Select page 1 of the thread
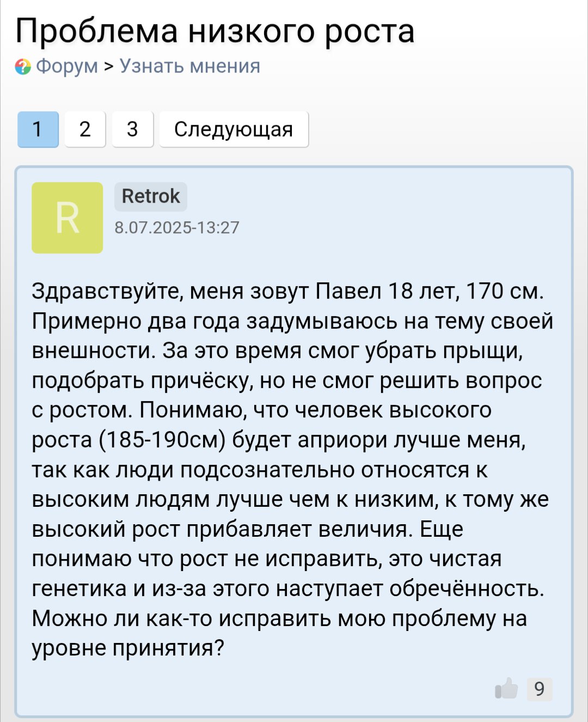 38,129
